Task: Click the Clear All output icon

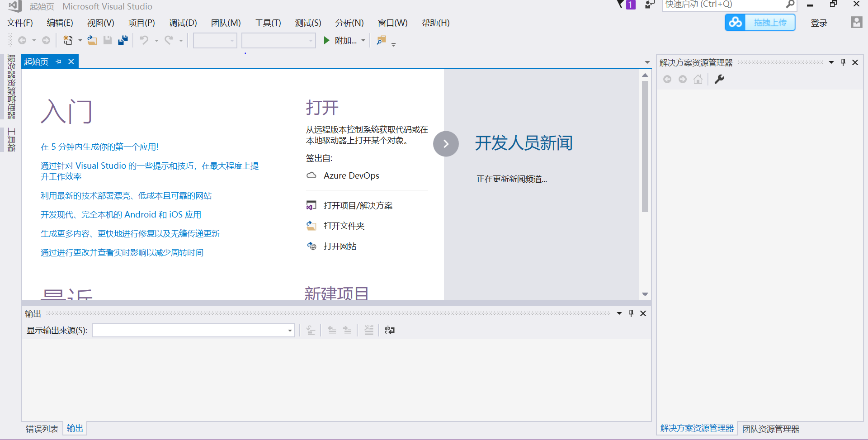Action: 369,331
